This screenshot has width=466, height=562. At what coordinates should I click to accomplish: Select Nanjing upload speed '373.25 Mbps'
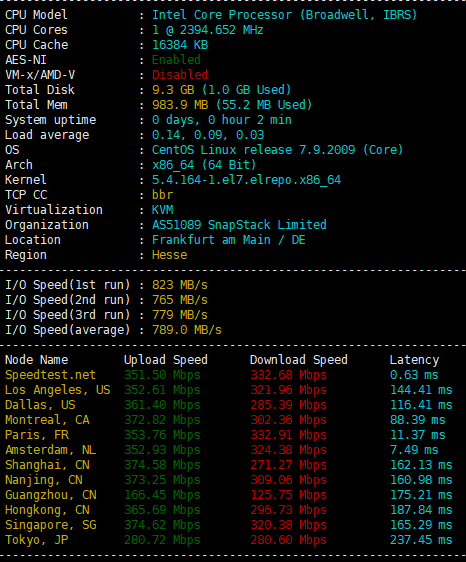pyautogui.click(x=162, y=480)
